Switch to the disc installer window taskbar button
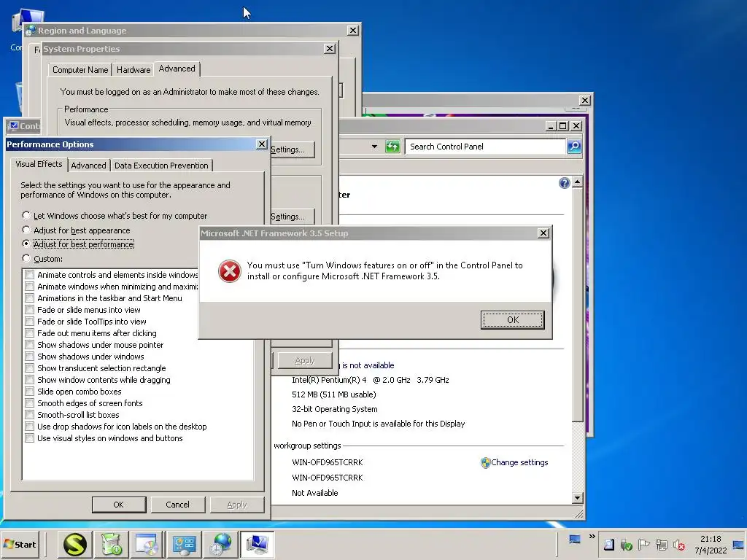The image size is (747, 560). (x=147, y=544)
